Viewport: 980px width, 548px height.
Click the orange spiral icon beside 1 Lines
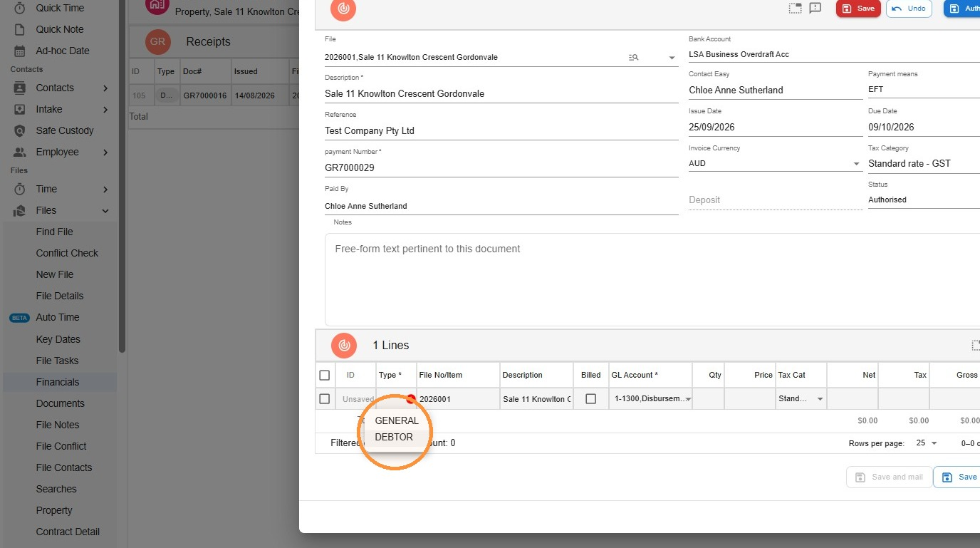point(344,345)
